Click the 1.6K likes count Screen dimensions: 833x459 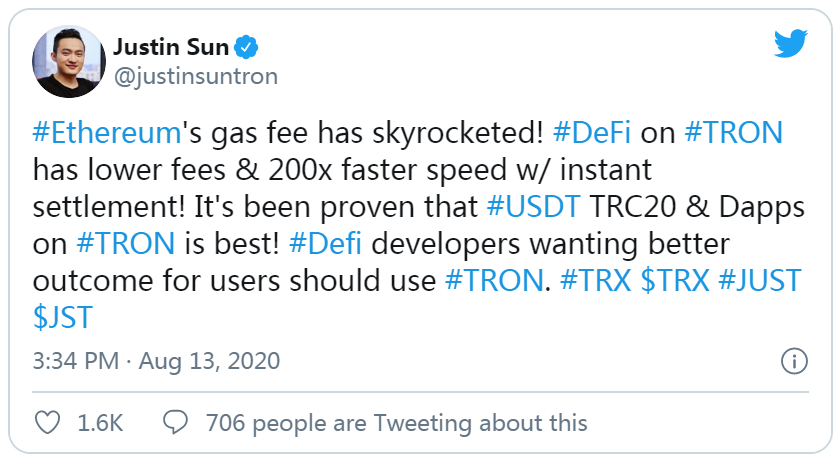click(x=100, y=423)
